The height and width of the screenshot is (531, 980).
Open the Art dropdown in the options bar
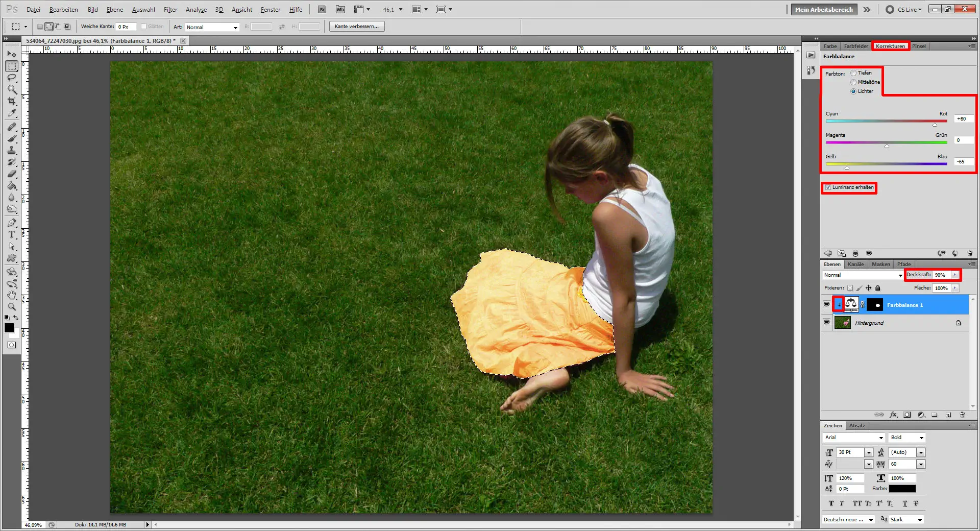(212, 27)
